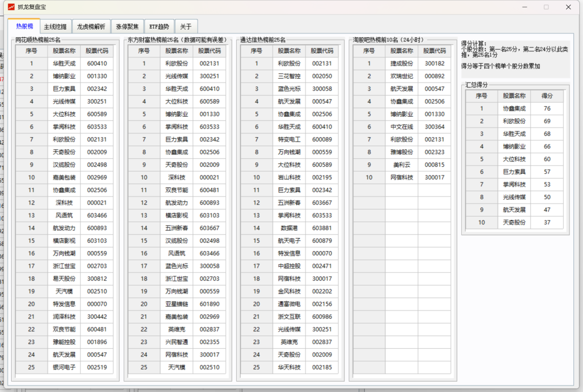Click rank number 1 in the 淘股吧 table
583x392 pixels.
369,63
